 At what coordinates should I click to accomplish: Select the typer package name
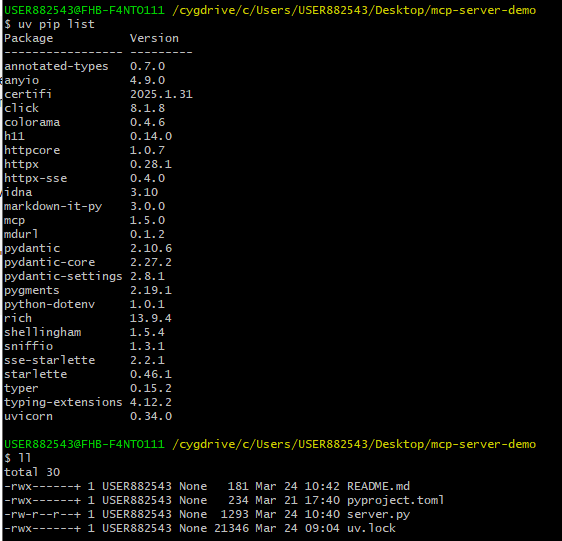click(21, 388)
